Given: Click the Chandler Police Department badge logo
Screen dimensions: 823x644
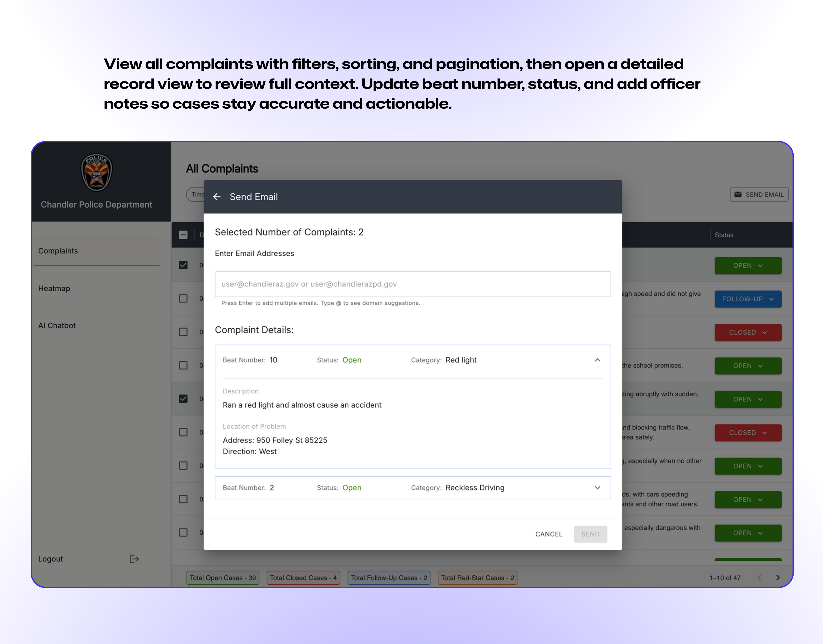Looking at the screenshot, I should 96,172.
